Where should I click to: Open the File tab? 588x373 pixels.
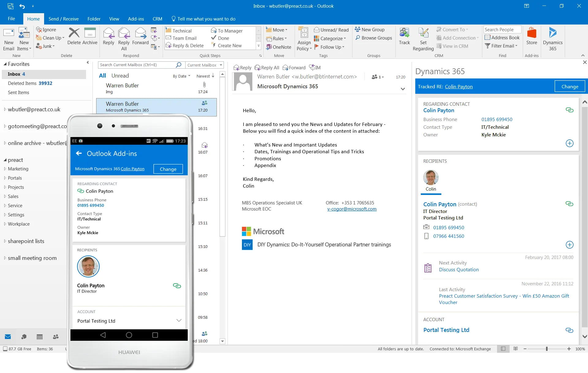coord(11,19)
